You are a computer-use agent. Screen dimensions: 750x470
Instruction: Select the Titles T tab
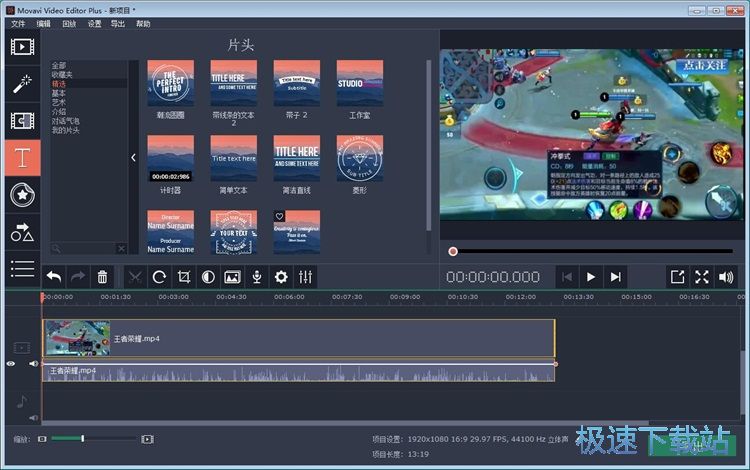click(22, 158)
